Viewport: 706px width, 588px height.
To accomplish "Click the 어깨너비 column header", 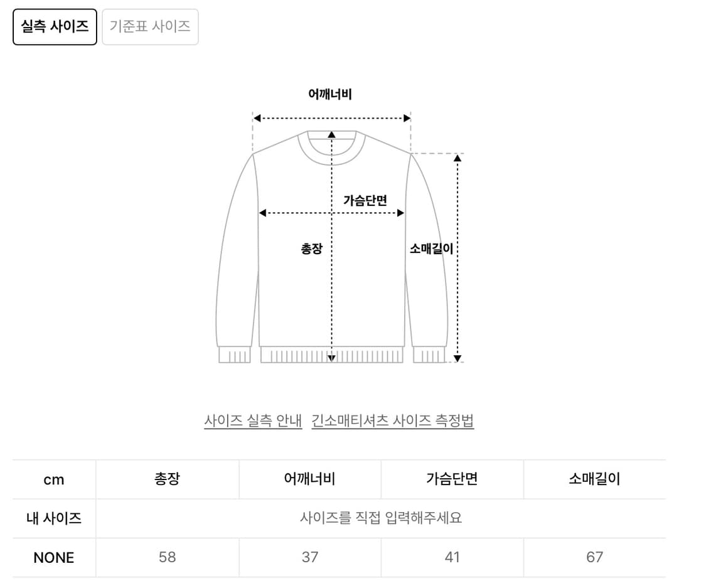I will [x=309, y=479].
